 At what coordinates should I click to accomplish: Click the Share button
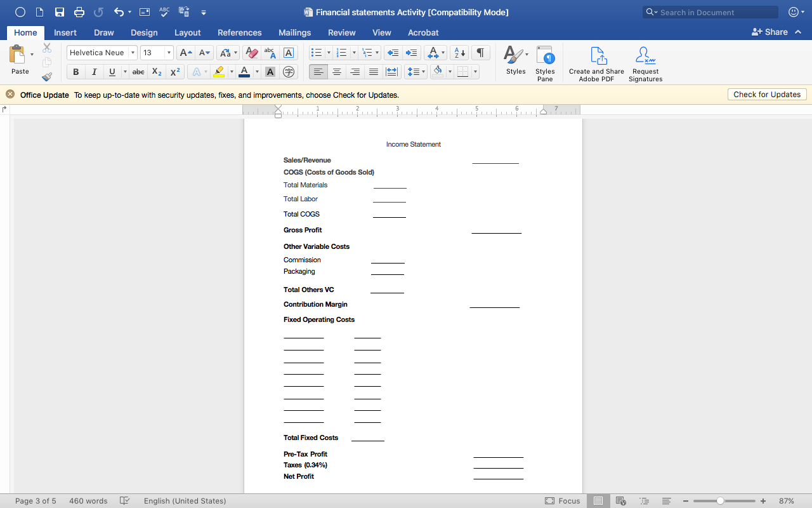[x=769, y=32]
